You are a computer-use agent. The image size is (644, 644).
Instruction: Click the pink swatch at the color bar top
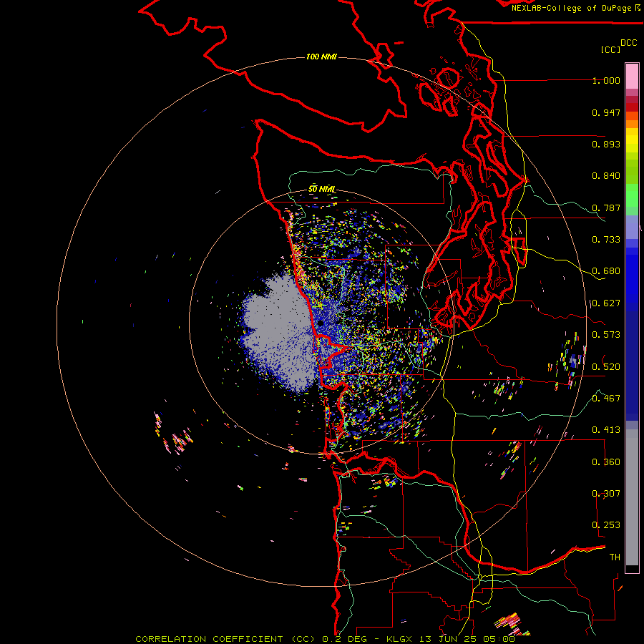pyautogui.click(x=632, y=76)
